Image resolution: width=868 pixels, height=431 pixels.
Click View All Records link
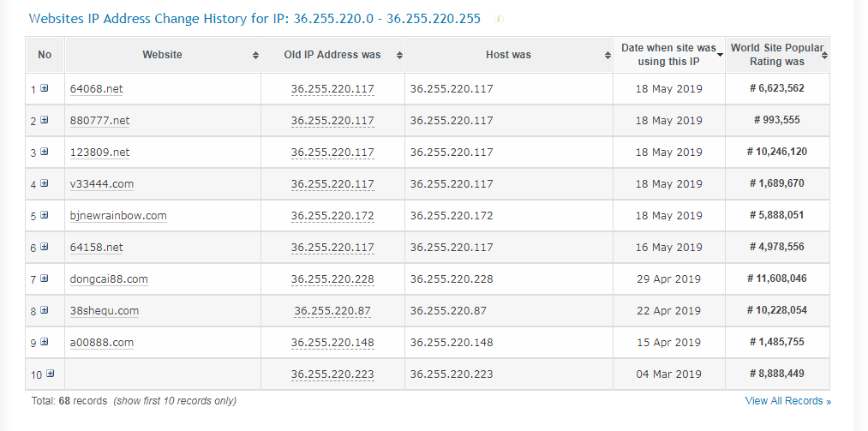coord(787,400)
